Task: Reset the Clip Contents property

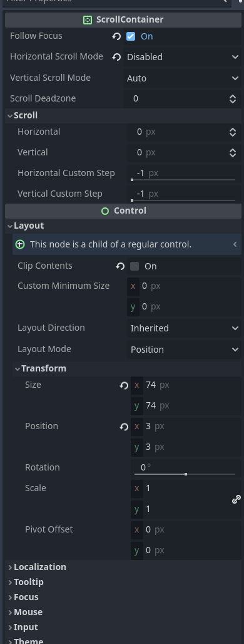Action: 120,266
